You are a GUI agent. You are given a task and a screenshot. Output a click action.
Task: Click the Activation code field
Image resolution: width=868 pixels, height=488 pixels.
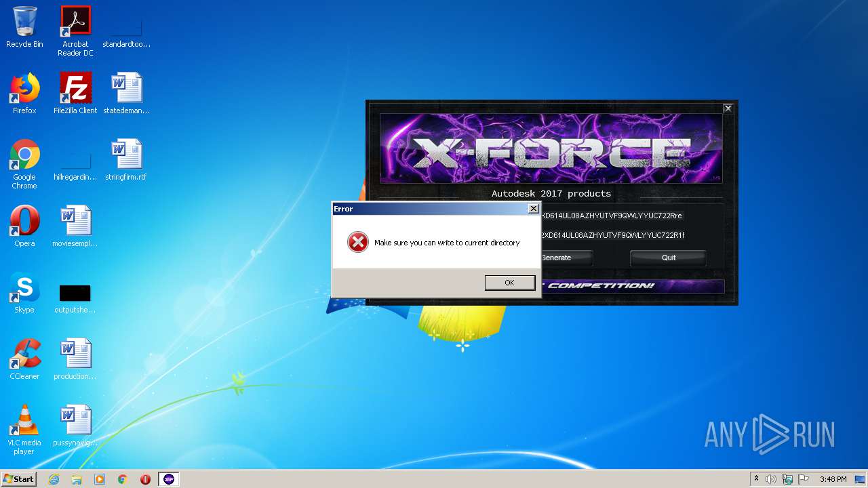[612, 235]
